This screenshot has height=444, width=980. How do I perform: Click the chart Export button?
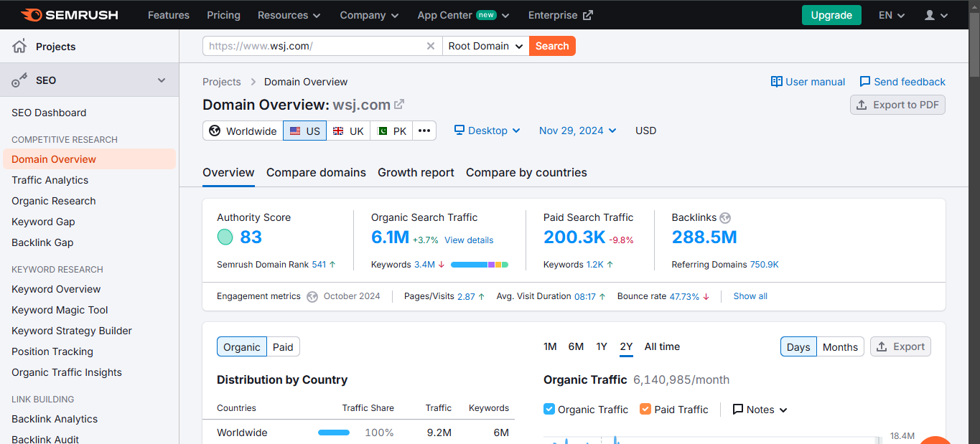pyautogui.click(x=900, y=346)
